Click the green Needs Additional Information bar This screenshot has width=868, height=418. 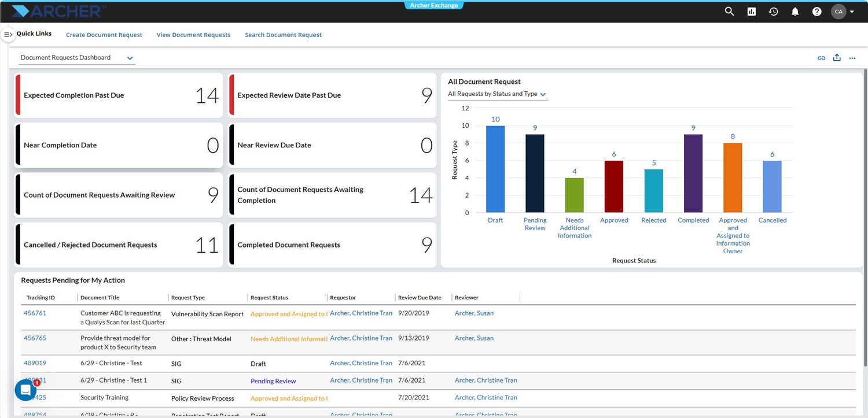[575, 195]
